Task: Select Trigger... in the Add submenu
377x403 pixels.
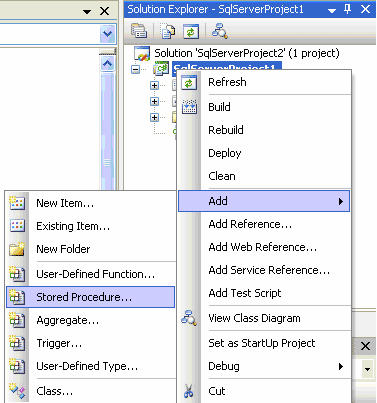Action: click(x=90, y=343)
